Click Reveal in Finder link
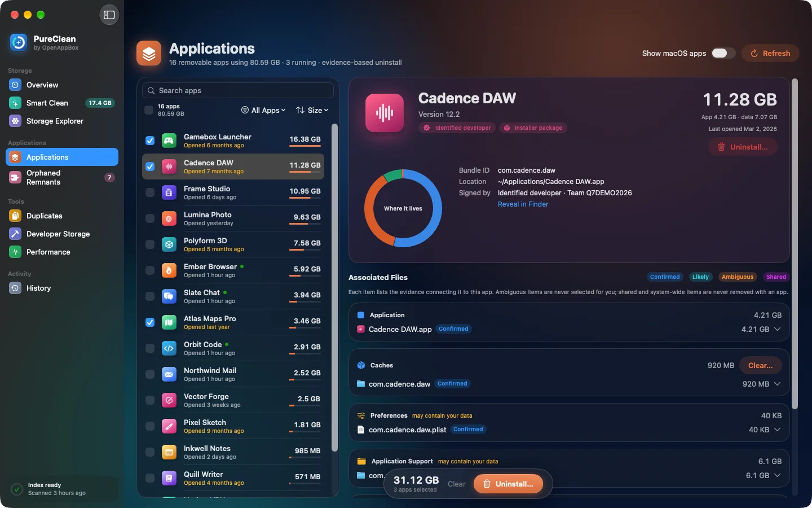The height and width of the screenshot is (508, 812). [x=523, y=204]
